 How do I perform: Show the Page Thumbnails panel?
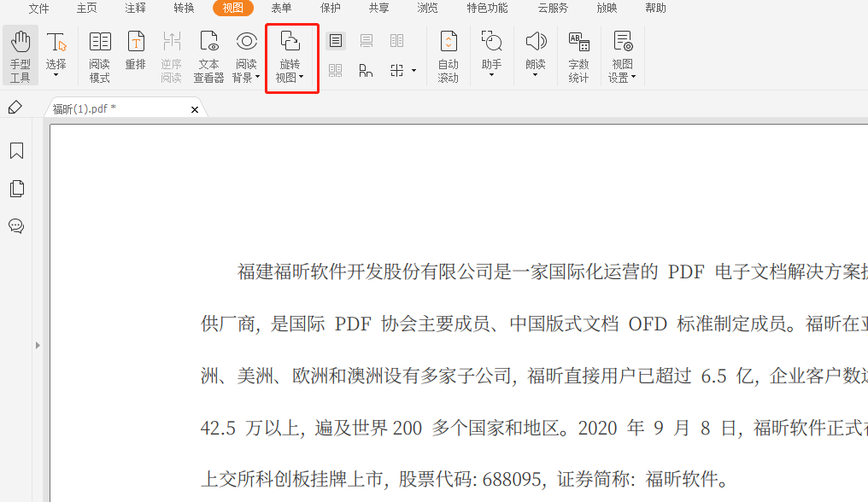tap(16, 189)
